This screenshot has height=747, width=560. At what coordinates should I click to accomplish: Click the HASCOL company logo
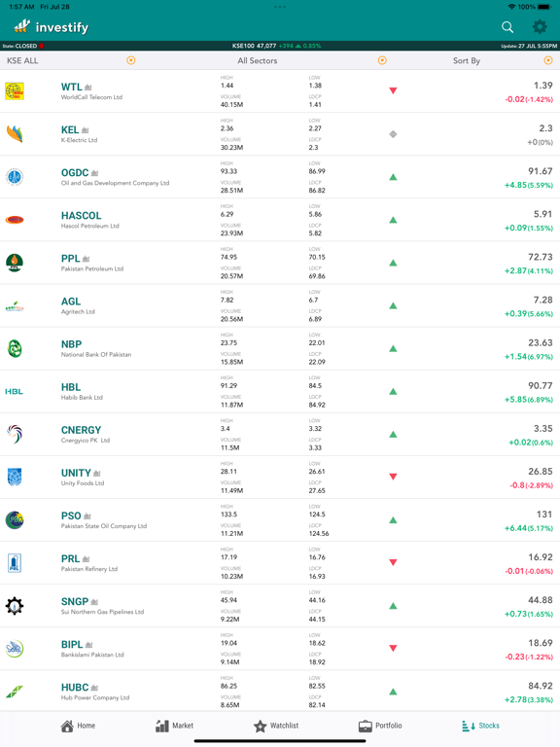[15, 220]
